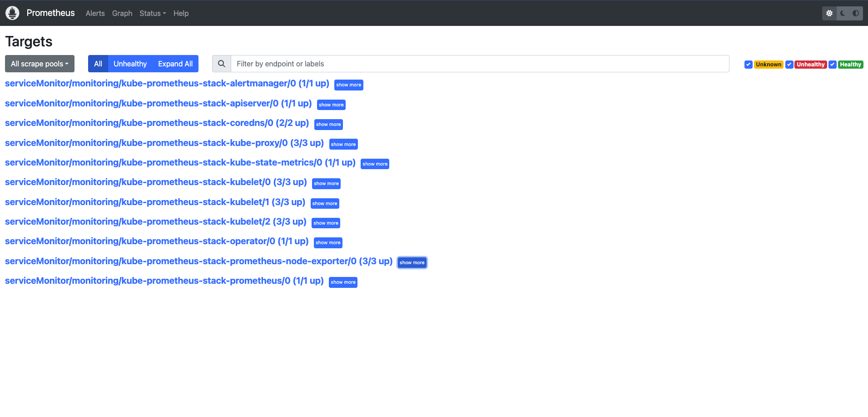Expand kubelet/2 with show more
Screen dimensions: 868x417
326,223
